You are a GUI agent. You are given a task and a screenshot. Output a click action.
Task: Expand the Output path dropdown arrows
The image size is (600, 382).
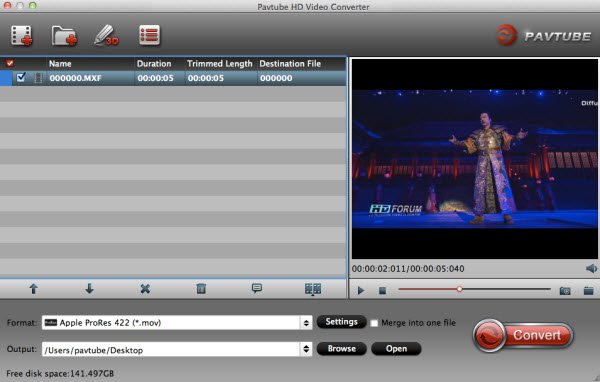306,349
